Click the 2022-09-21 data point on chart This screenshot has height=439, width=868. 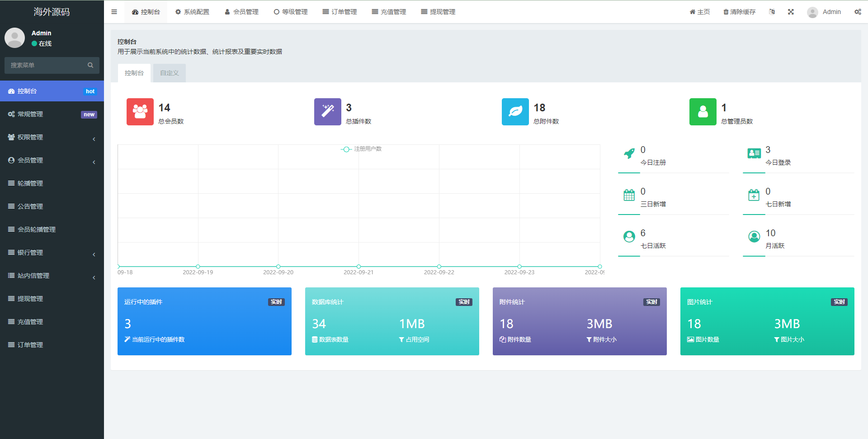[x=359, y=267]
